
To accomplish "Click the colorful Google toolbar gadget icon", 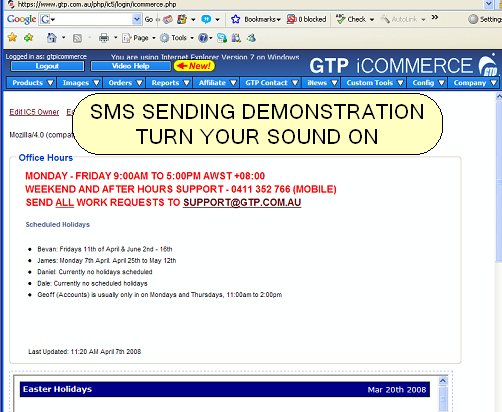I will 182,19.
